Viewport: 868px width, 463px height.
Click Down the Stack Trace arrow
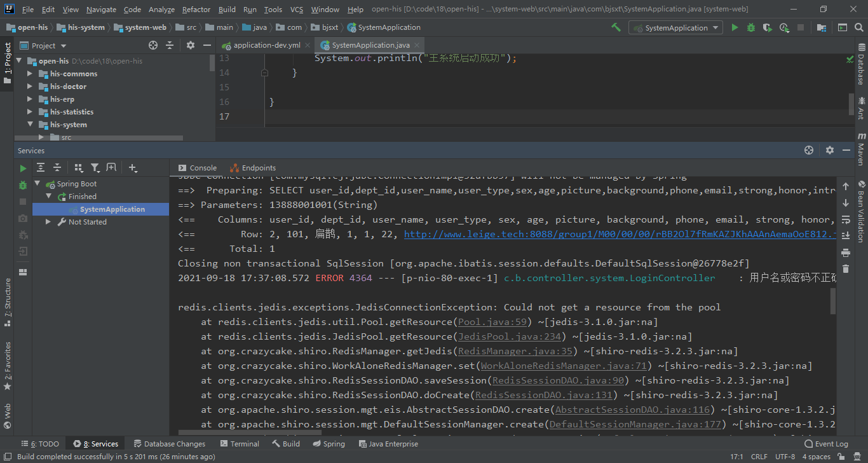(846, 203)
